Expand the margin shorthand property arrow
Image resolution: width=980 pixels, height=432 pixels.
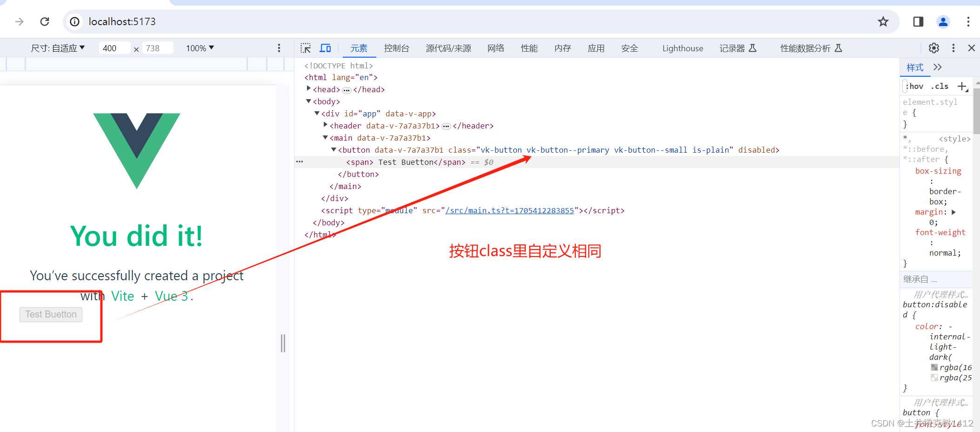point(953,212)
